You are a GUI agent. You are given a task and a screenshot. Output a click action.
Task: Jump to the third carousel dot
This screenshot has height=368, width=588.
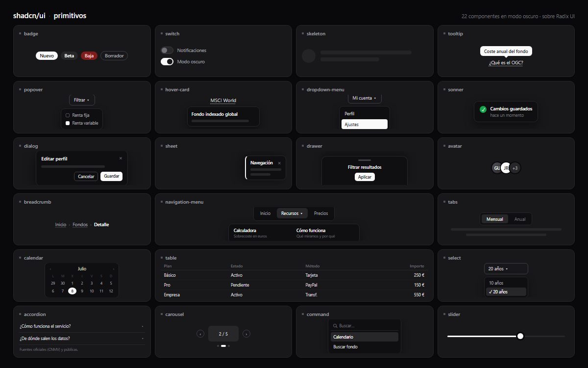[x=229, y=346]
